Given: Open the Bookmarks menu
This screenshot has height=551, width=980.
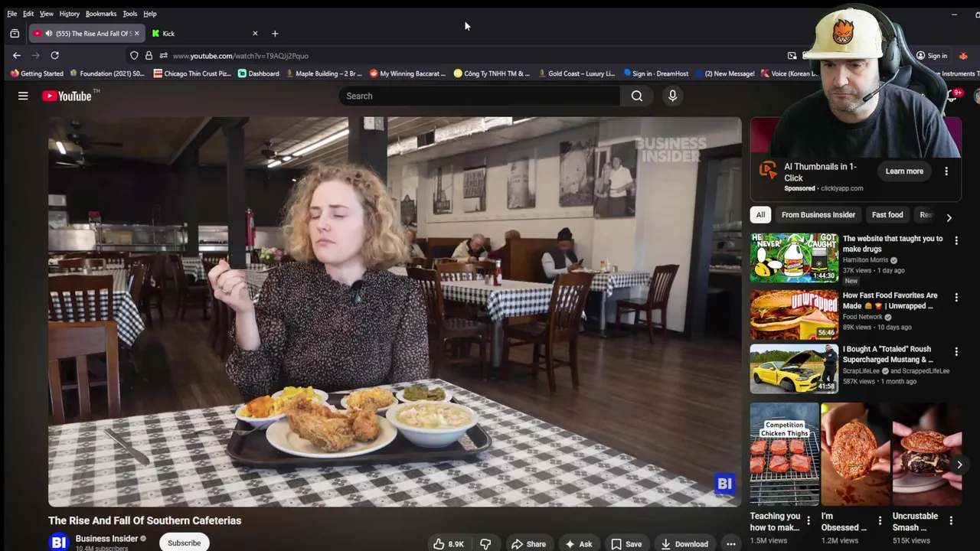Looking at the screenshot, I should pyautogui.click(x=101, y=14).
